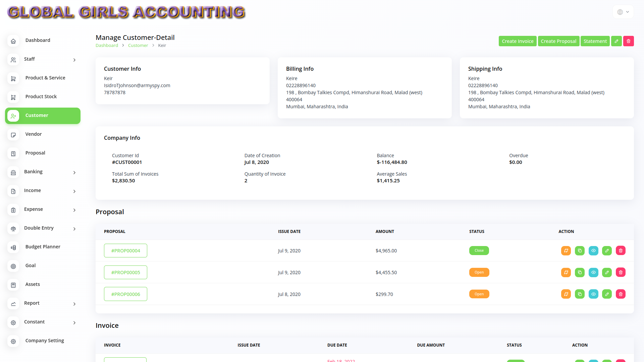The image size is (644, 362).
Task: Click the Vendor note icon
Action: (13, 135)
